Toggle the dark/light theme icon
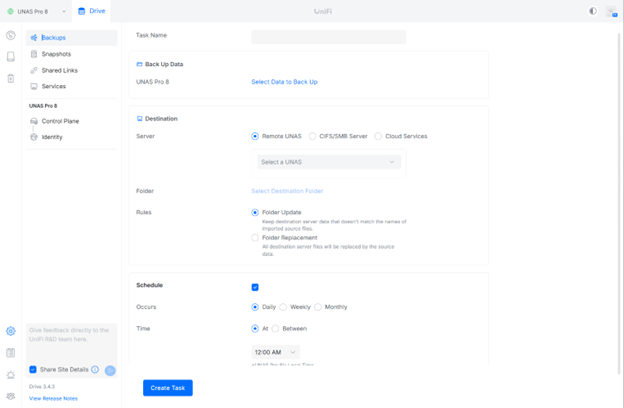The height and width of the screenshot is (408, 624). click(593, 11)
